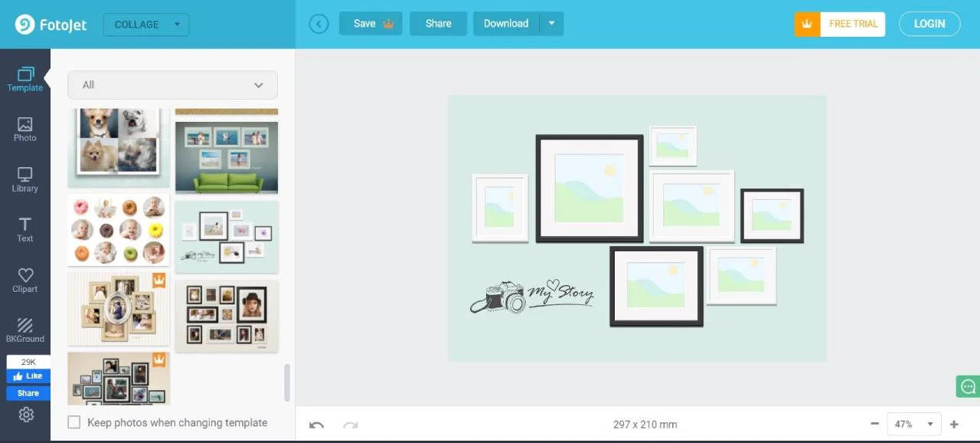Redo the last action
This screenshot has width=980, height=443.
click(350, 425)
